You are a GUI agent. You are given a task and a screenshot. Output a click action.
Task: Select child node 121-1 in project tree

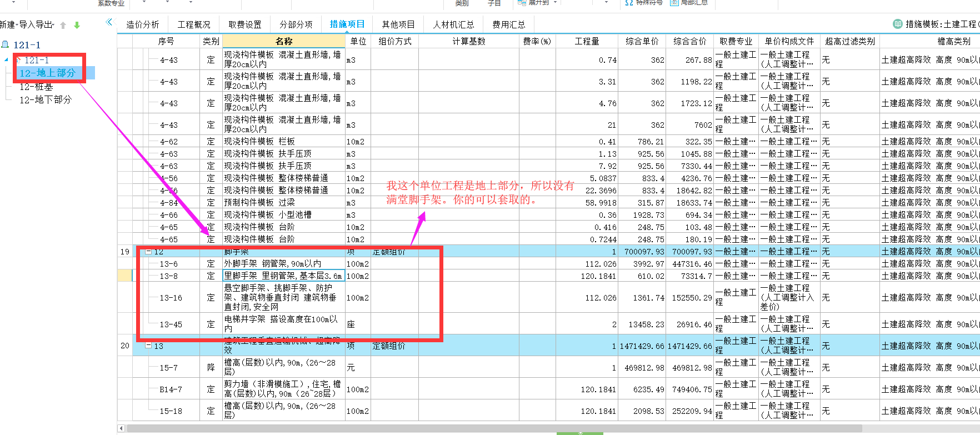[37, 60]
